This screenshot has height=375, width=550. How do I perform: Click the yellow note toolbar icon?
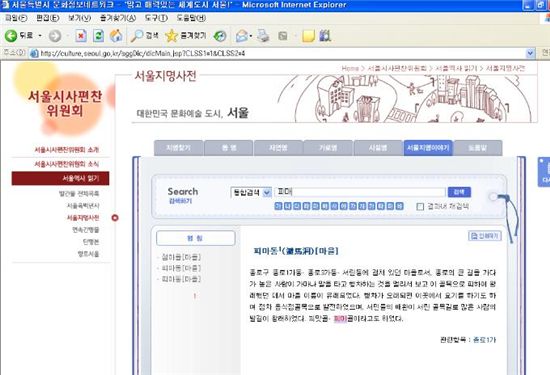click(x=308, y=36)
